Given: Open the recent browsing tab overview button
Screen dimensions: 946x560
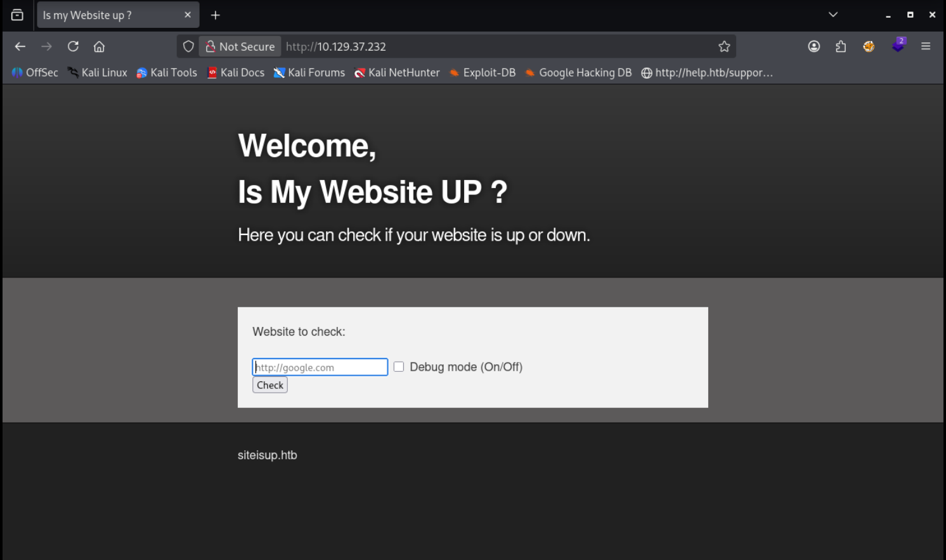Looking at the screenshot, I should tap(17, 15).
